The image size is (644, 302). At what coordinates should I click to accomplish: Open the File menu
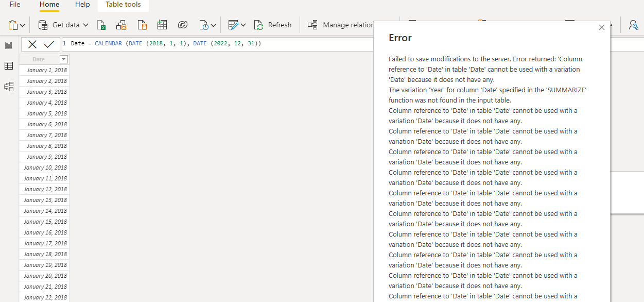coord(15,5)
